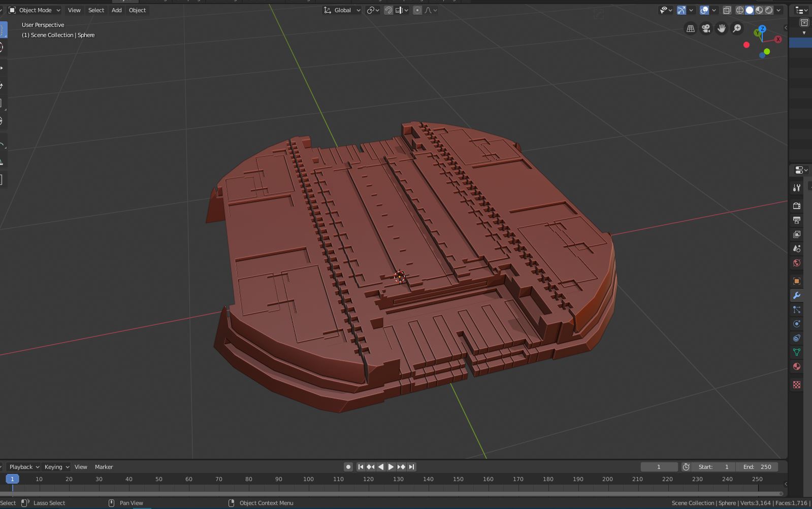Click the toggle camera view icon
Viewport: 812px width, 509px height.
pyautogui.click(x=706, y=29)
